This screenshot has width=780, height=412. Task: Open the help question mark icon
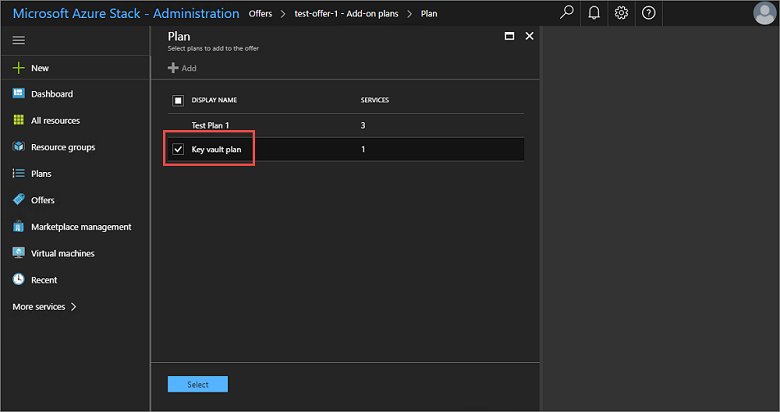pyautogui.click(x=649, y=13)
